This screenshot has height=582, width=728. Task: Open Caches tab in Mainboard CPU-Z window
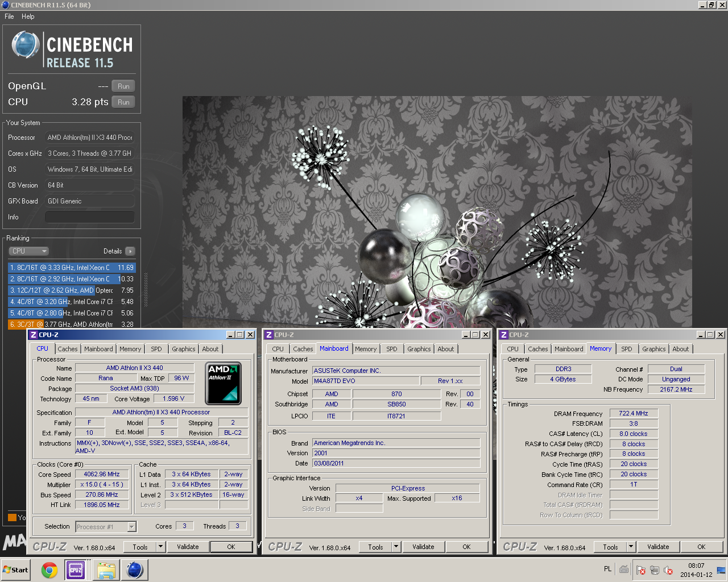[303, 349]
